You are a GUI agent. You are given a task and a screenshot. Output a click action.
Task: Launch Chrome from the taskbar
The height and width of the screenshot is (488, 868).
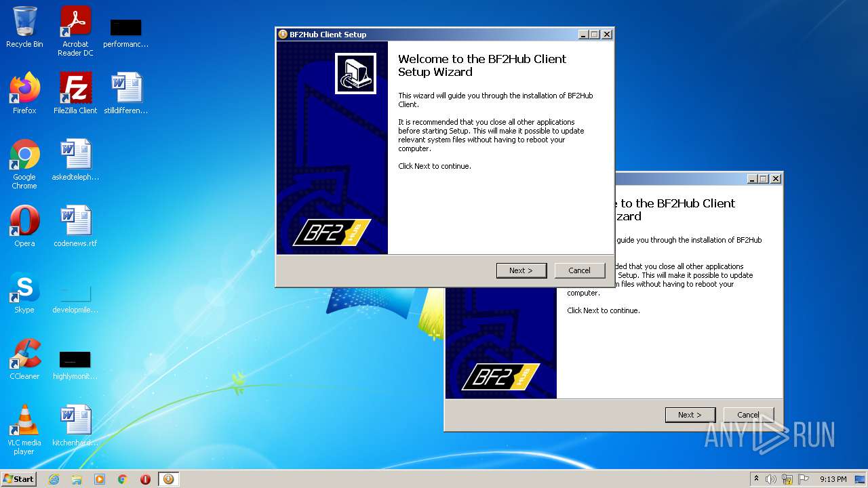click(x=123, y=479)
